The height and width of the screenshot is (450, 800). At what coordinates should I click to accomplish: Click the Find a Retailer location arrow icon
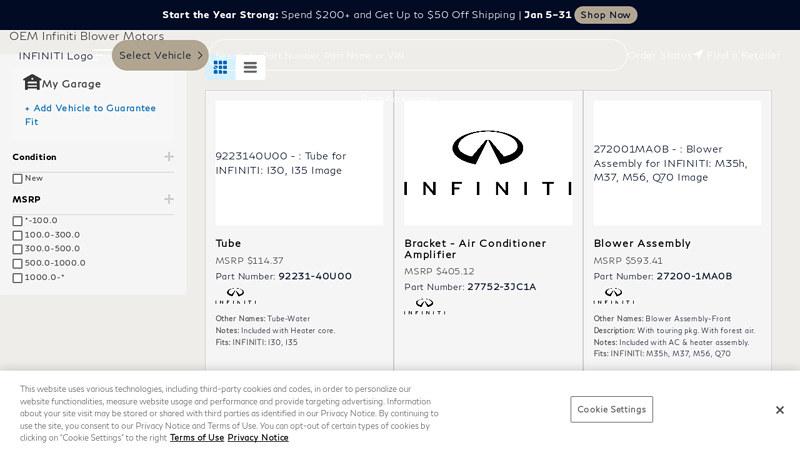tap(698, 55)
